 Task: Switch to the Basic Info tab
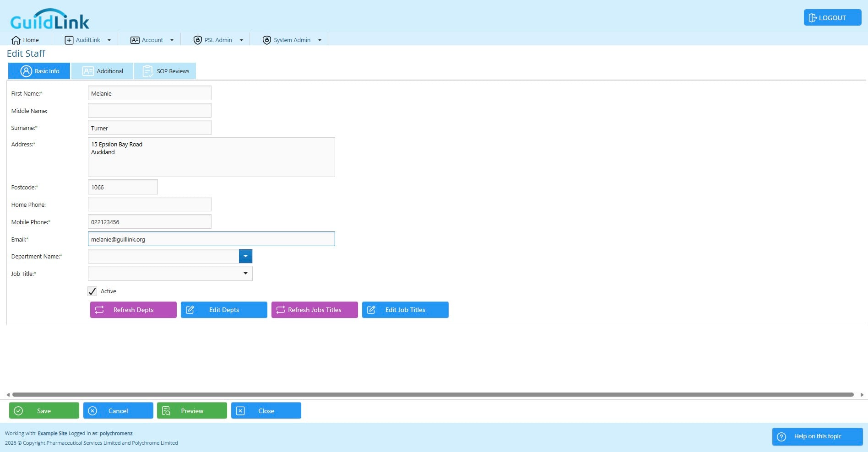tap(39, 71)
